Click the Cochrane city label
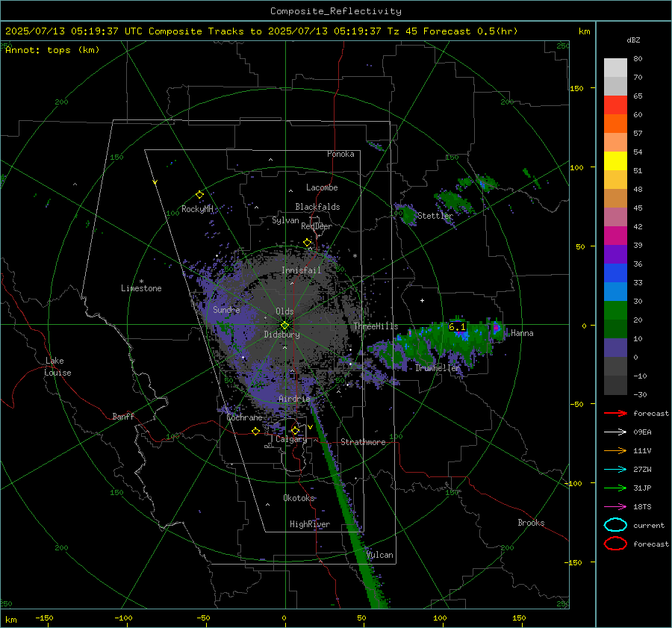This screenshot has width=672, height=628. click(244, 417)
